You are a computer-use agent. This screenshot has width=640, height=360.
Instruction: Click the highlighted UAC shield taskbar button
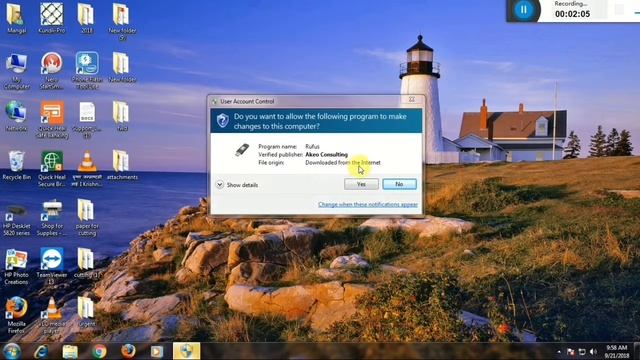187,351
